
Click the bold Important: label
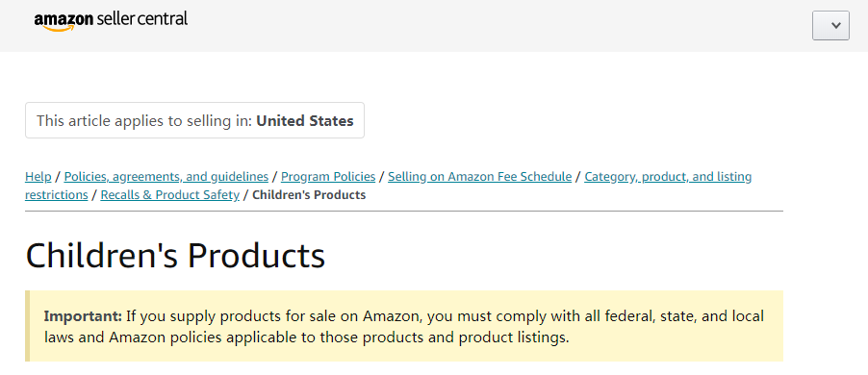click(x=83, y=316)
